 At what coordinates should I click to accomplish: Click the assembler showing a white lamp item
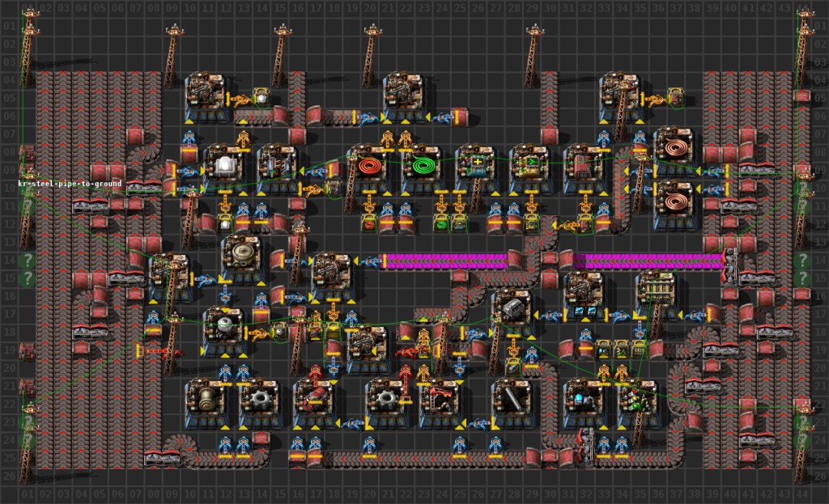click(225, 168)
